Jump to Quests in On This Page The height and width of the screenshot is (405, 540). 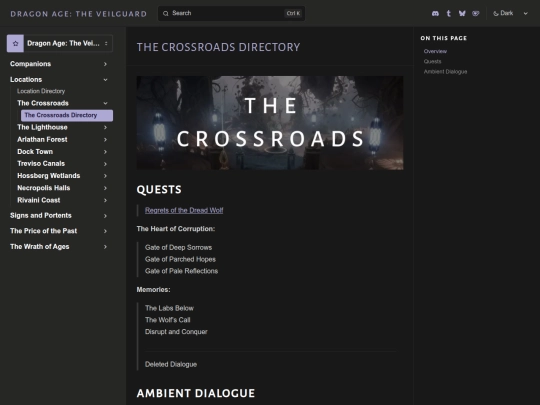[433, 62]
